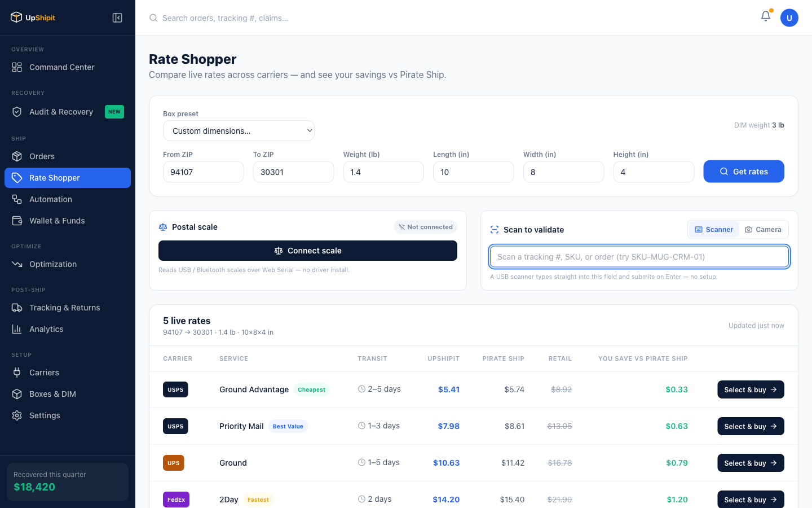Click the Cheapest tag on Ground Advantage
Image resolution: width=812 pixels, height=508 pixels.
tap(312, 389)
